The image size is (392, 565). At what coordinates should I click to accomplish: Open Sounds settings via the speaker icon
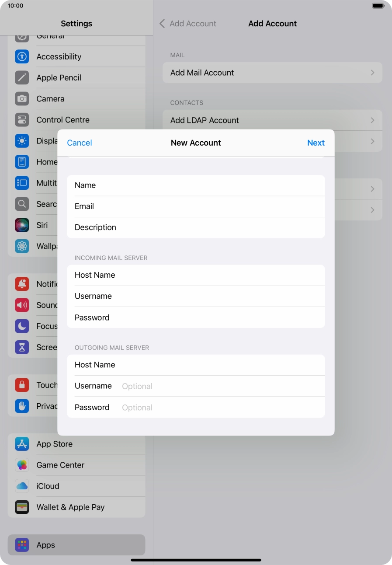pos(22,305)
